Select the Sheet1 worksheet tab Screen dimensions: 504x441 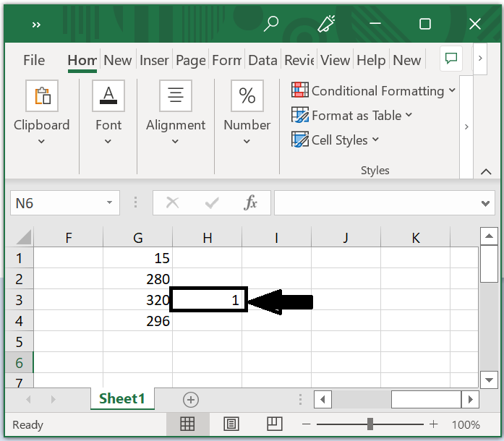point(122,398)
